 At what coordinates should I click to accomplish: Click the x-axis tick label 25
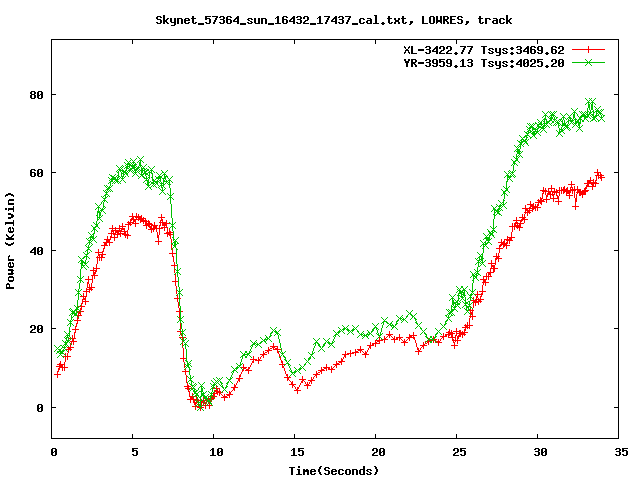459,452
